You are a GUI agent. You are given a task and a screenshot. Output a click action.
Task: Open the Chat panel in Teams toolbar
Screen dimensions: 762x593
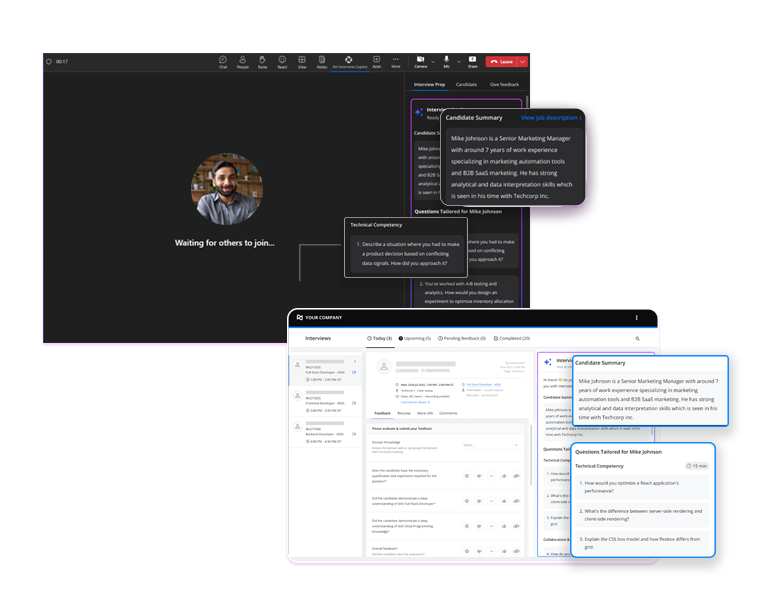[x=223, y=62]
